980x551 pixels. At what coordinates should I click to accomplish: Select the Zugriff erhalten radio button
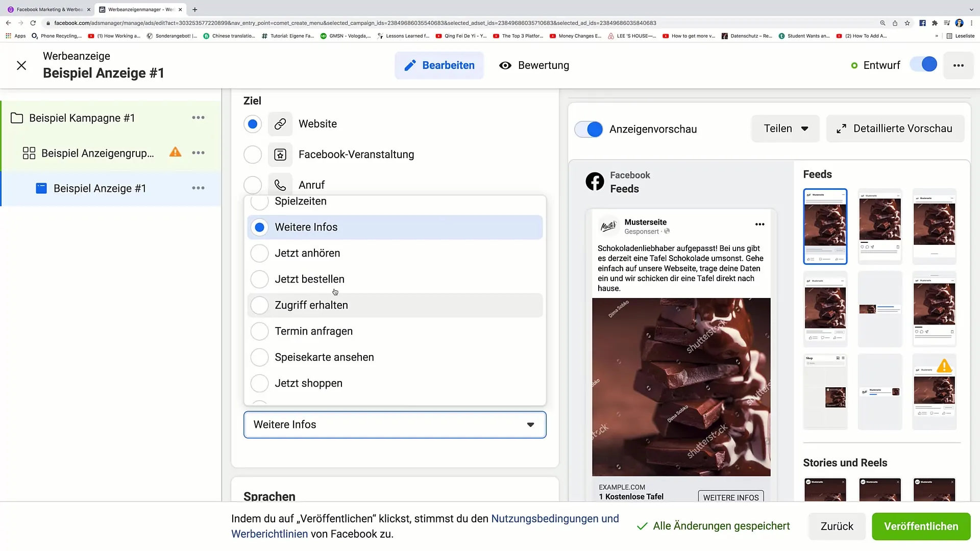tap(259, 305)
